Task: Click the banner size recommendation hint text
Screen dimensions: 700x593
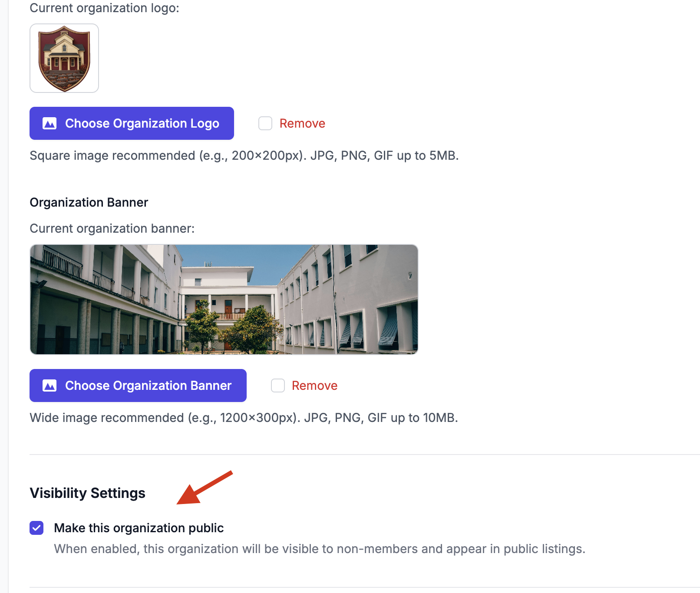Action: click(244, 418)
